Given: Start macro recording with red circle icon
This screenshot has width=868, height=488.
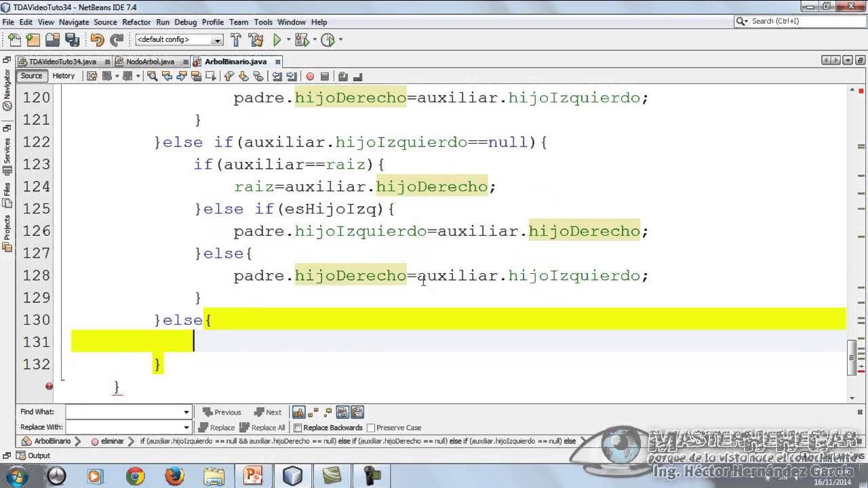Looking at the screenshot, I should (x=310, y=76).
